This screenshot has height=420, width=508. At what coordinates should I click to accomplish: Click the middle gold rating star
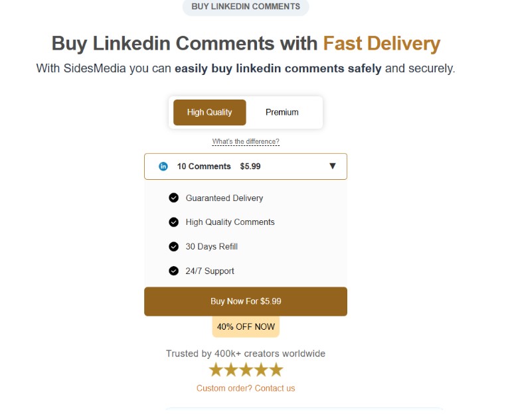pyautogui.click(x=246, y=370)
